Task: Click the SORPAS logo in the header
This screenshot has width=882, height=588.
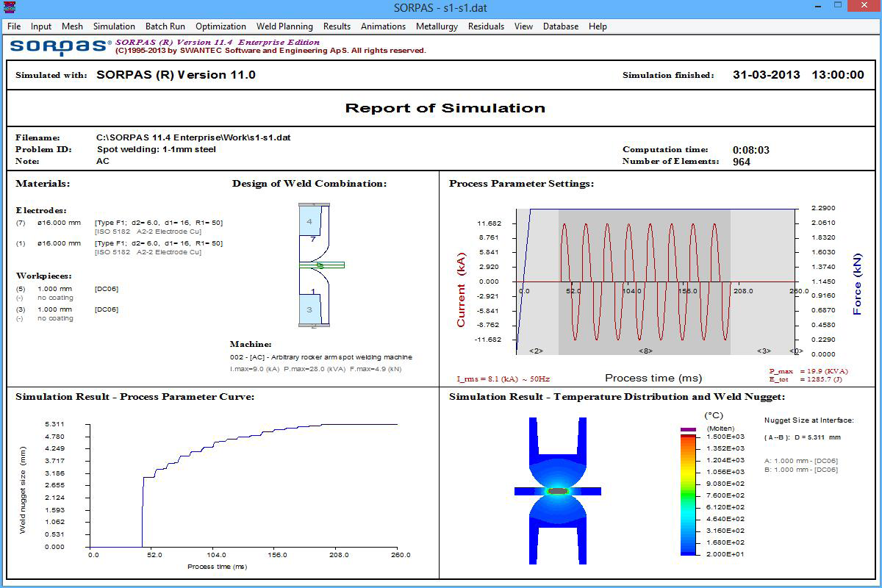Action: click(60, 46)
